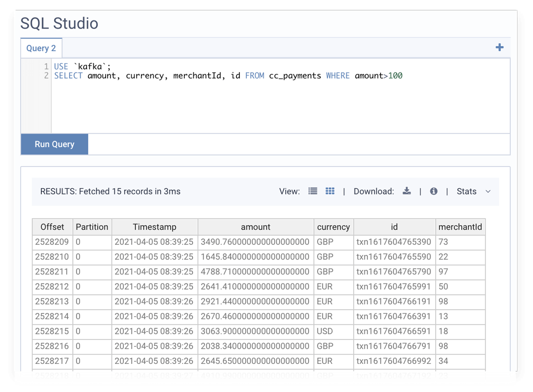Open Stats using its chevron arrow
The width and height of the screenshot is (533, 392).
(488, 192)
